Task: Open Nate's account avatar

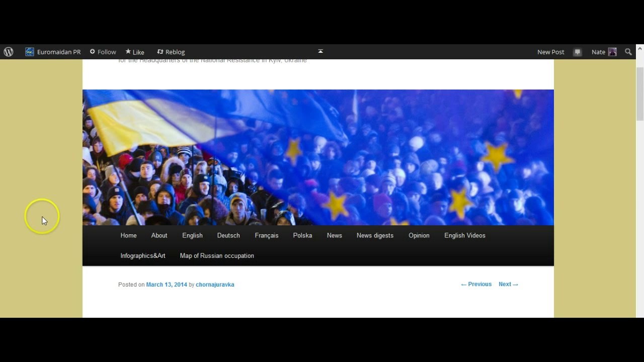Action: coord(612,52)
